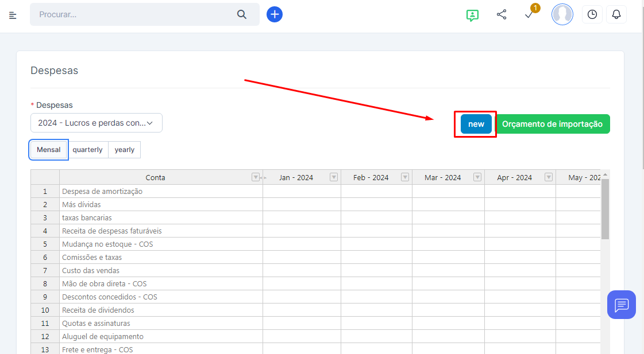Open the Jan - 2024 column dropdown arrow
Image resolution: width=644 pixels, height=354 pixels.
(334, 177)
